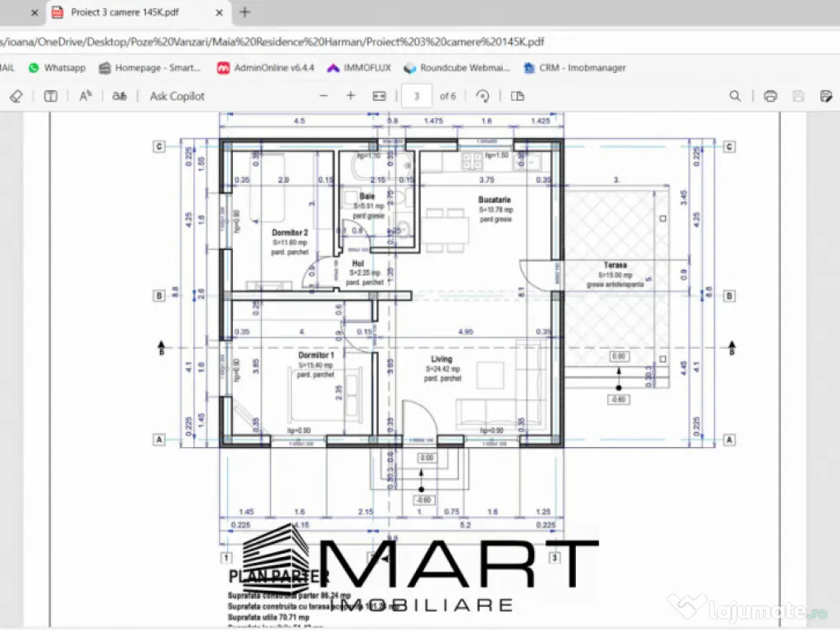The width and height of the screenshot is (840, 630).
Task: Toggle the Fit to width icon
Action: 379,96
